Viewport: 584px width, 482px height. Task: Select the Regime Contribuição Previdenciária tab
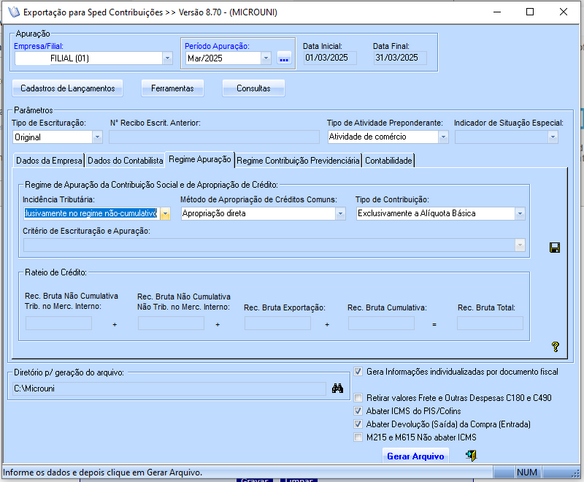(x=298, y=161)
